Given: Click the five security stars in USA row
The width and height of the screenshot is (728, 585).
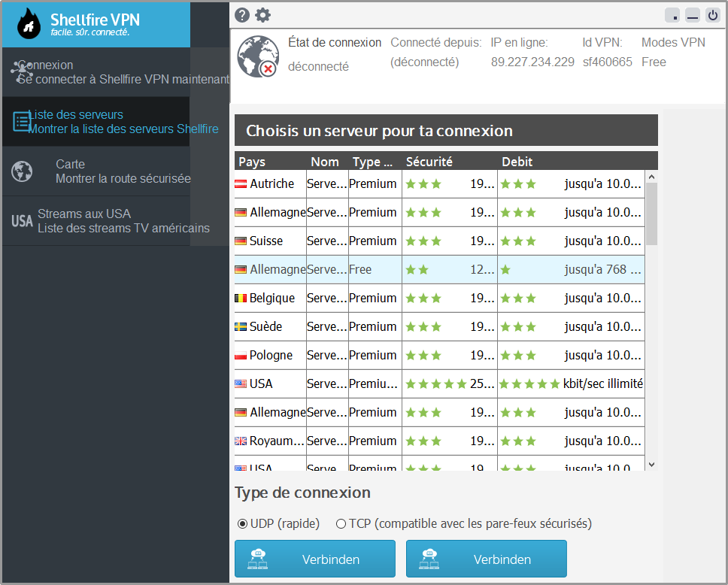Looking at the screenshot, I should 436,384.
